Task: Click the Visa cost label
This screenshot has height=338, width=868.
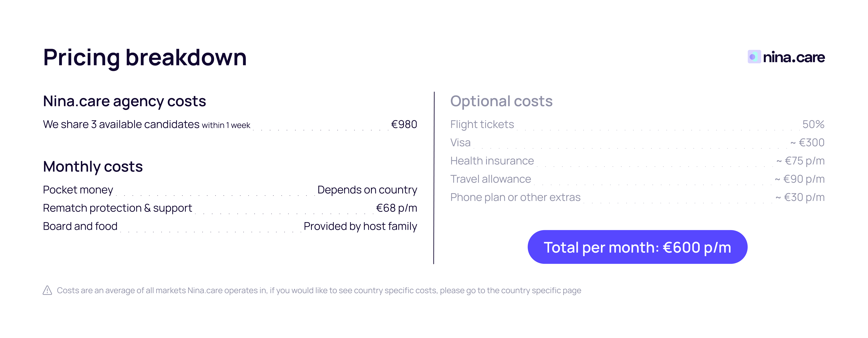Action: click(x=460, y=143)
